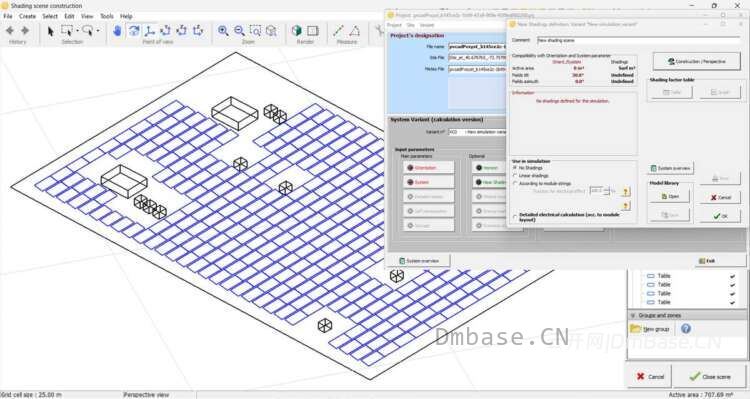Viewport: 750px width, 399px height.
Task: Toggle checkmark of first Table row
Action: tap(732, 276)
